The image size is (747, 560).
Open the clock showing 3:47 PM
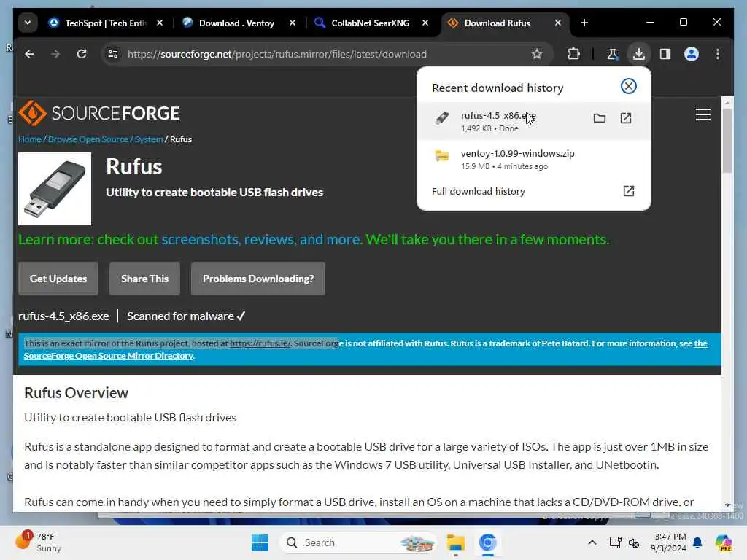pos(669,542)
